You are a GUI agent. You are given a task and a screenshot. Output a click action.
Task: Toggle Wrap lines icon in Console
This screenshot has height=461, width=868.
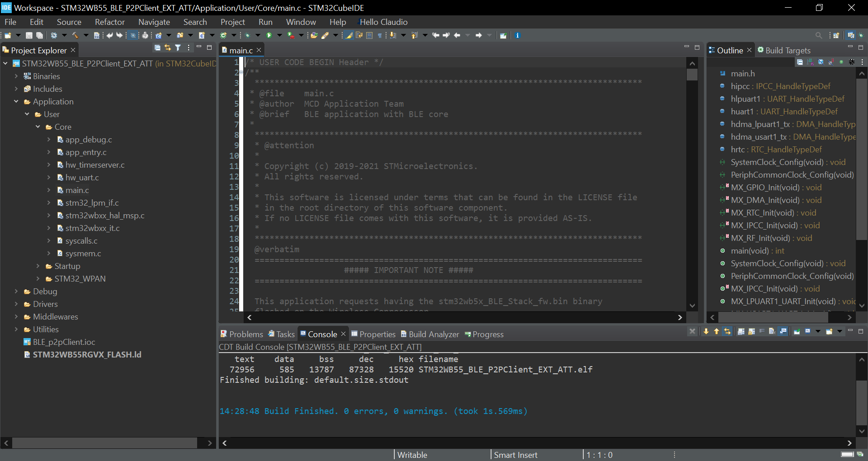[762, 332]
